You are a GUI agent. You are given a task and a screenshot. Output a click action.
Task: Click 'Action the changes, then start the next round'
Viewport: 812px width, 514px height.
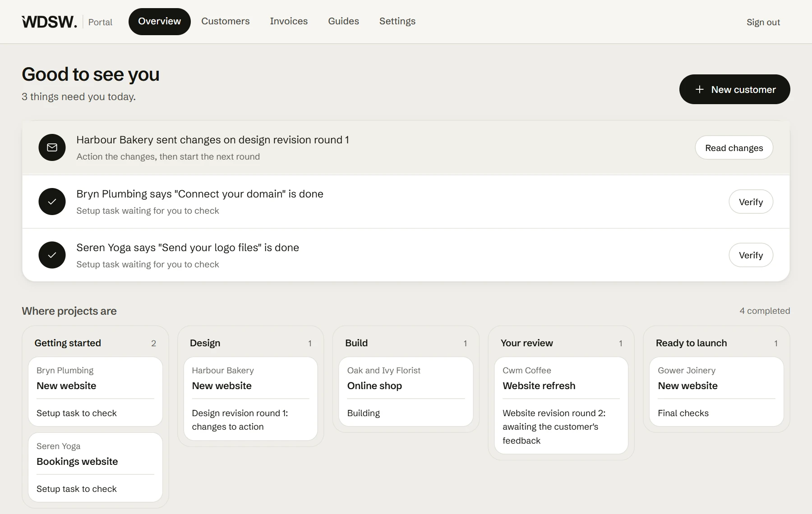(x=168, y=156)
